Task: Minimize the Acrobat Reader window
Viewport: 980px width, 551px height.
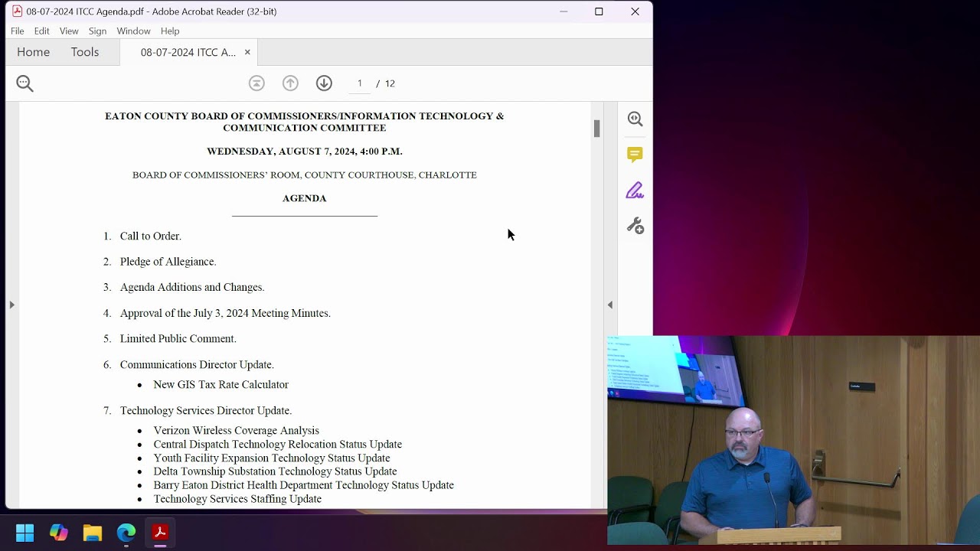Action: click(x=563, y=11)
